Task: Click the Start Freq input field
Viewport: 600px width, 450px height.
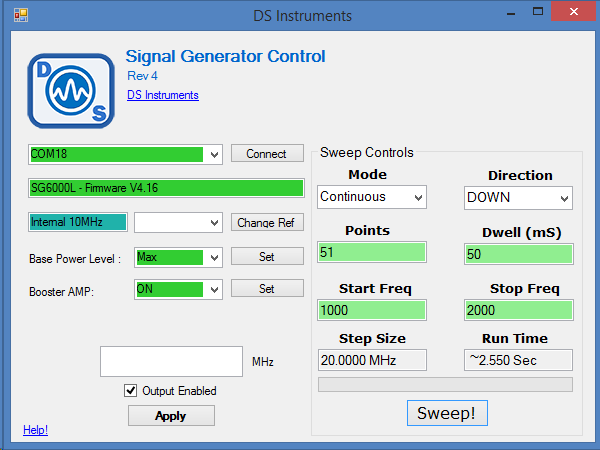Action: [373, 310]
